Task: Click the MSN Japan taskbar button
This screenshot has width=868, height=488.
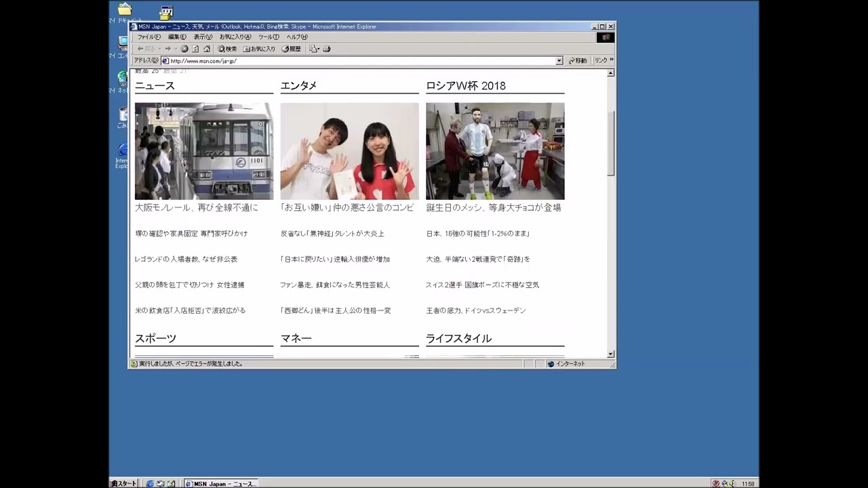Action: (x=221, y=483)
